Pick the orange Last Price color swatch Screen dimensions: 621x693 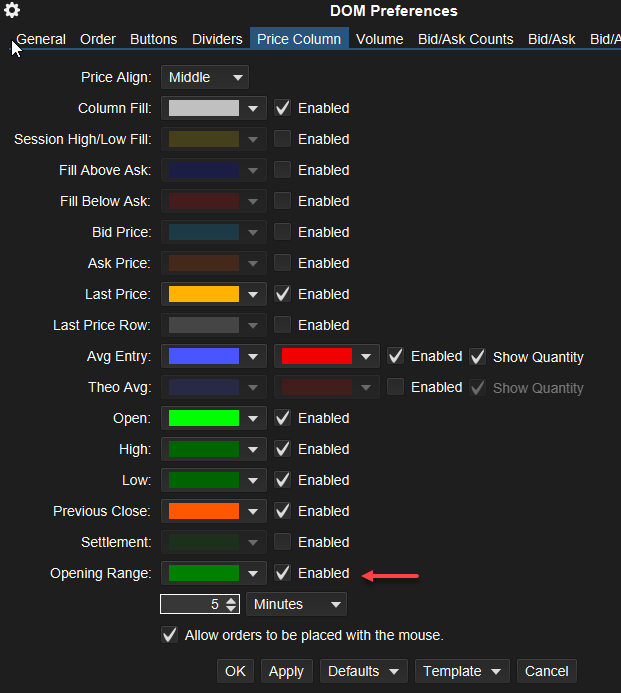tap(204, 294)
